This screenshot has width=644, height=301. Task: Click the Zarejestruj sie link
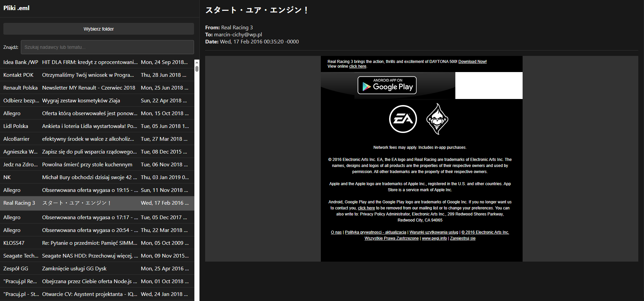click(x=463, y=238)
